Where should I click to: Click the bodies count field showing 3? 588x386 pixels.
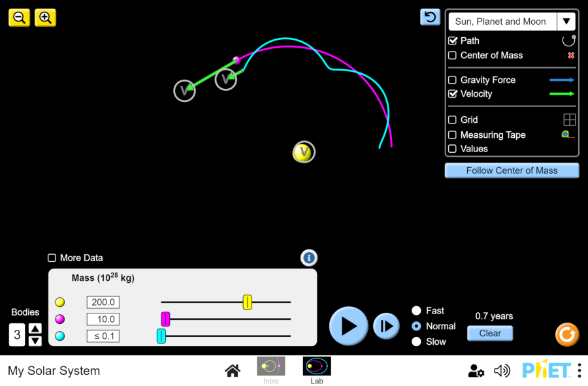click(x=17, y=334)
